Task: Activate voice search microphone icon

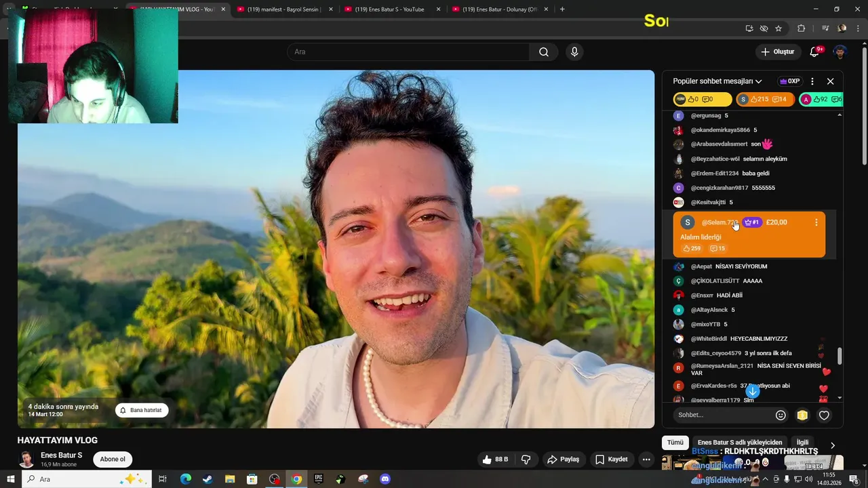Action: click(574, 52)
